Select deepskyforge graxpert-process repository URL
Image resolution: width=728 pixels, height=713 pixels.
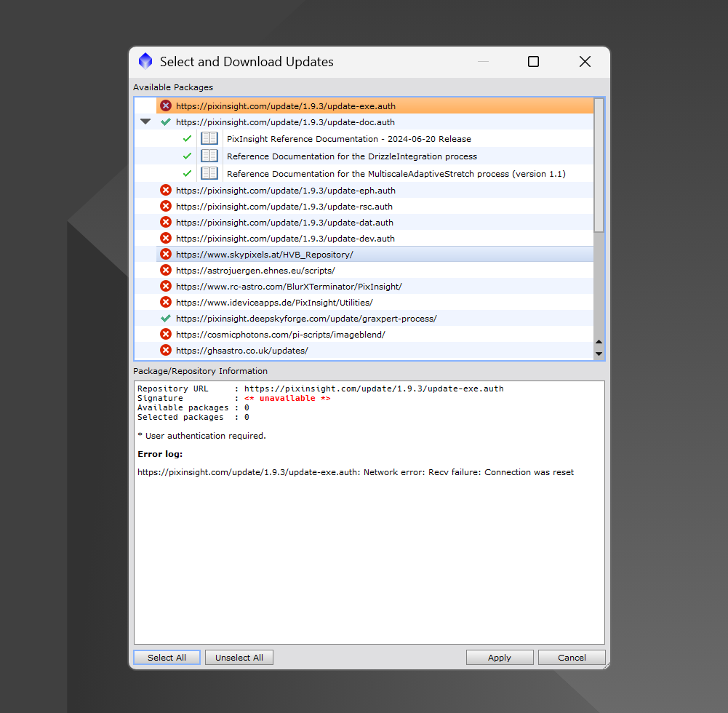pyautogui.click(x=306, y=319)
